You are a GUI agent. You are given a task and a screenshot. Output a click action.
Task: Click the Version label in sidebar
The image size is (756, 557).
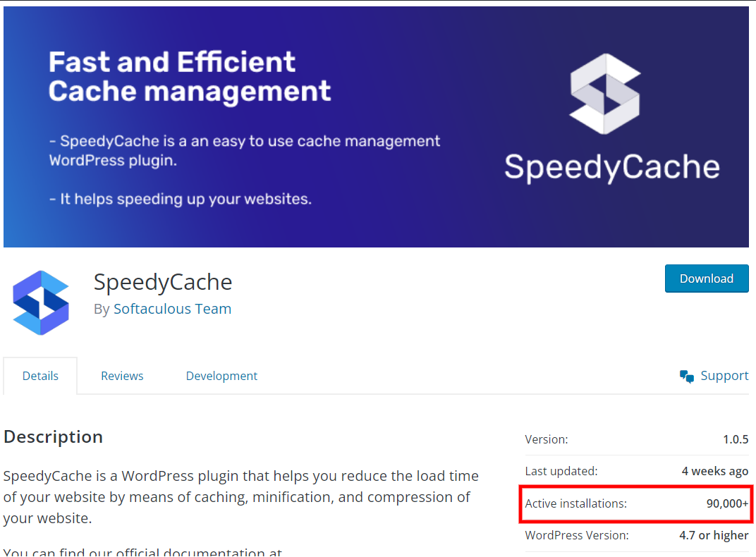point(547,439)
